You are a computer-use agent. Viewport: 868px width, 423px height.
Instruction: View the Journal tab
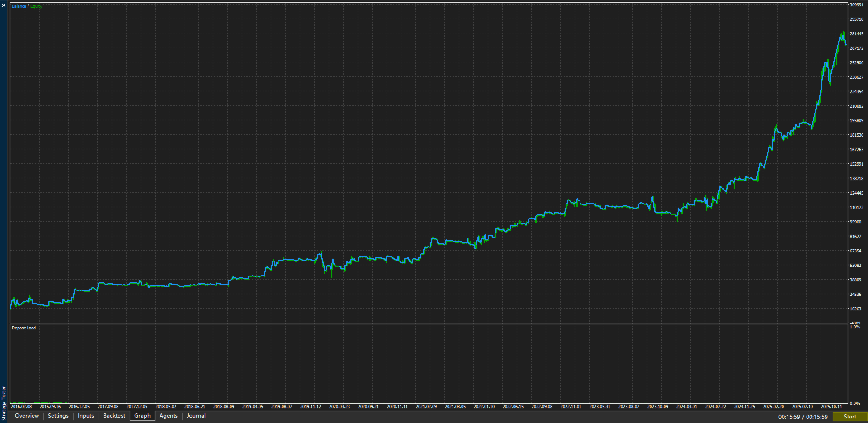point(196,416)
